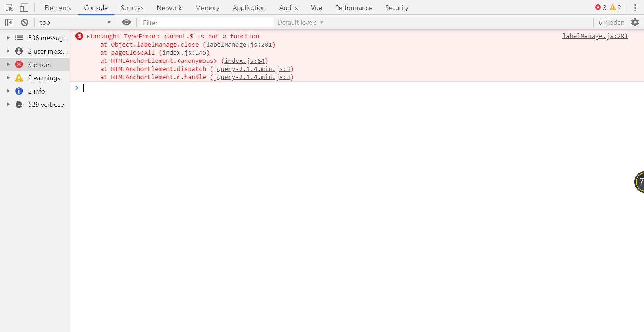This screenshot has width=644, height=332.
Task: Select the 2 user messages sidebar row
Action: coord(35,51)
